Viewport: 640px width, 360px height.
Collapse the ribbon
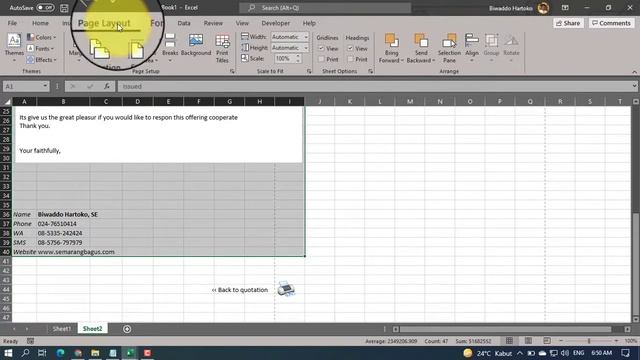pyautogui.click(x=634, y=72)
